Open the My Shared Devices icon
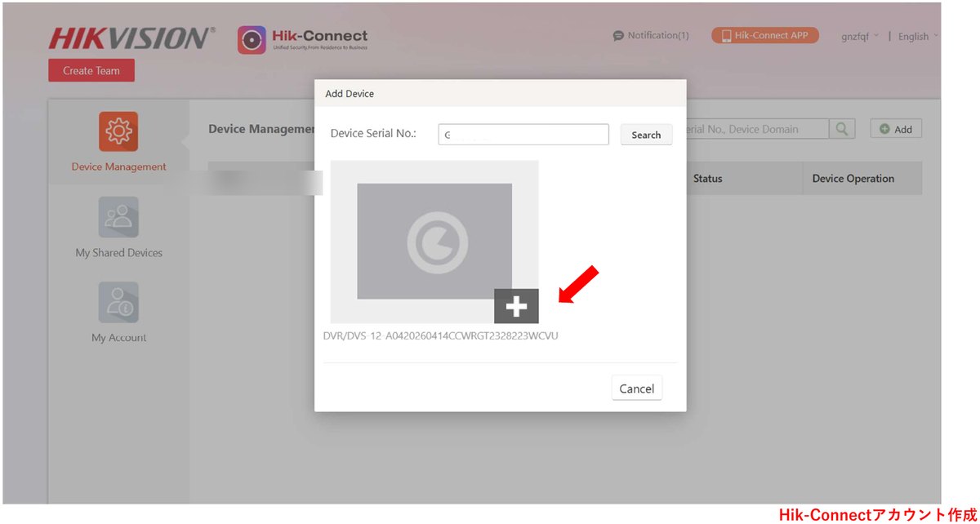 pos(118,217)
